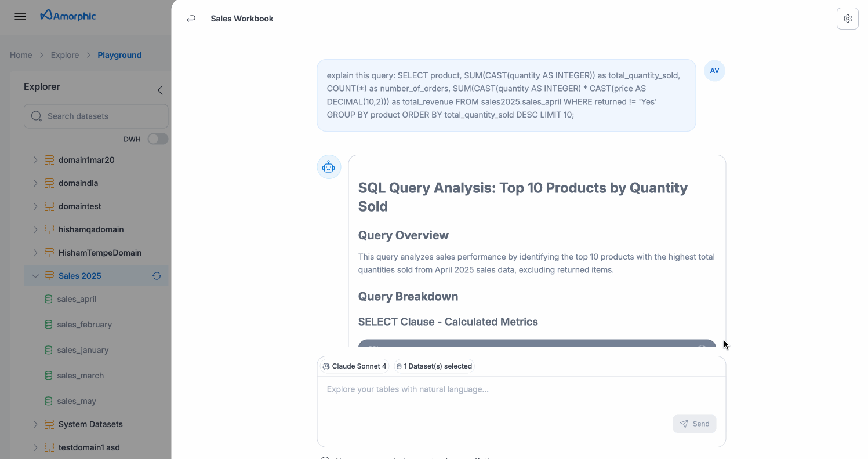Toggle the DWH switch
Image resolution: width=868 pixels, height=459 pixels.
(157, 139)
